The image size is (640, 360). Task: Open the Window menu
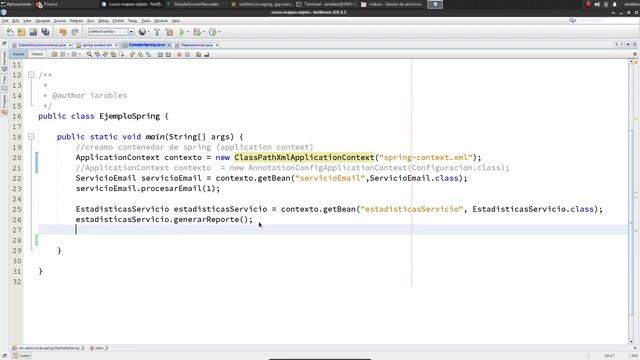click(x=161, y=21)
